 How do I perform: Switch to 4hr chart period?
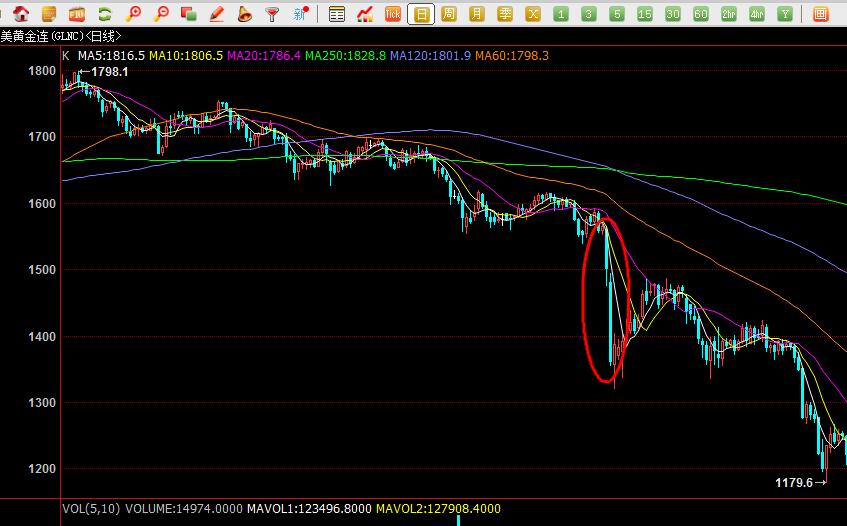tap(757, 14)
